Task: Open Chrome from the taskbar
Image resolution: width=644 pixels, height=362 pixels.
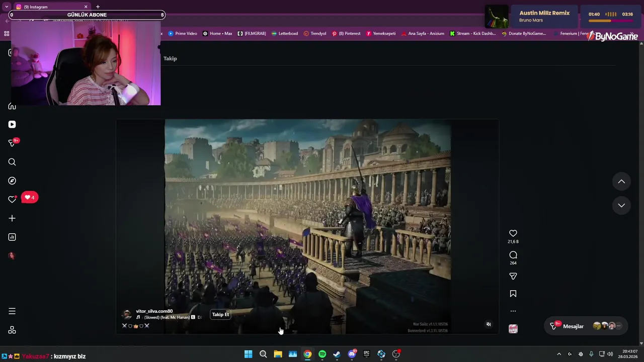Action: [307, 354]
